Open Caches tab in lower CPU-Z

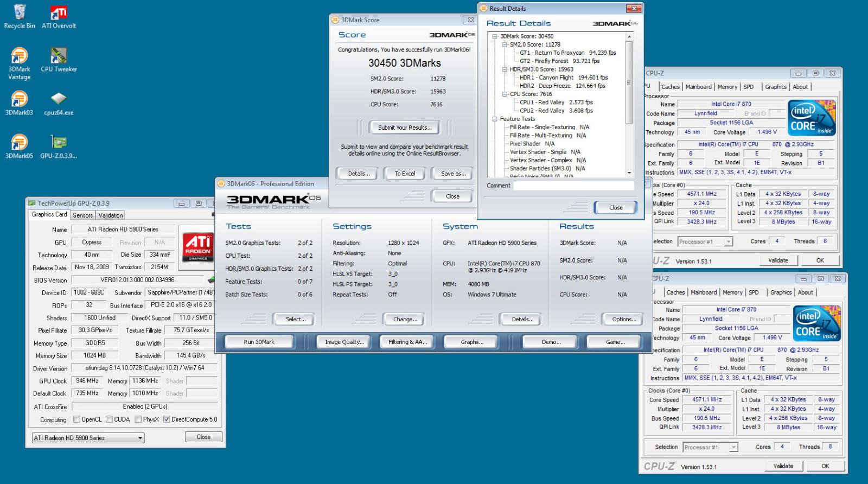[x=675, y=292]
